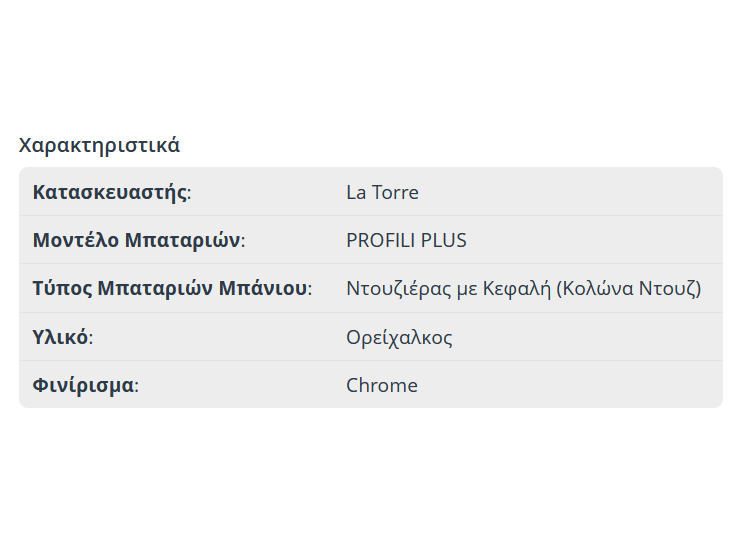Click the Φινίρισμα label
Image resolution: width=737 pixels, height=537 pixels.
coord(84,385)
